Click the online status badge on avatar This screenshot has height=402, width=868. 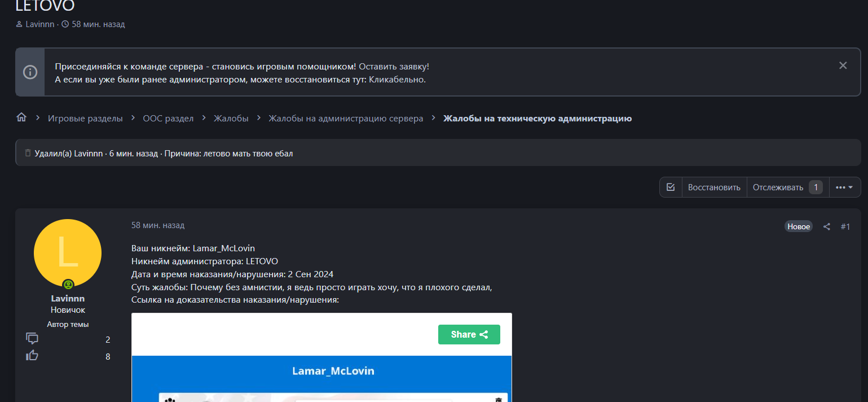click(x=68, y=285)
